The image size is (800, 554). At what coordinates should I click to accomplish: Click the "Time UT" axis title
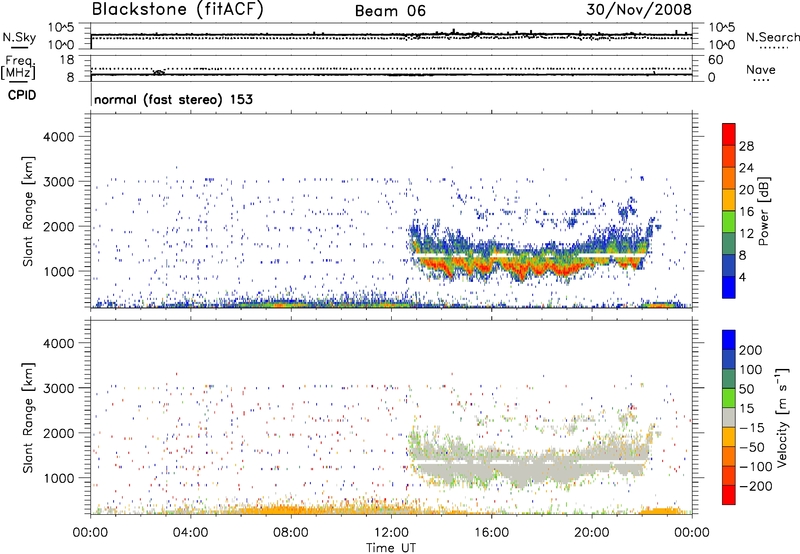click(391, 548)
